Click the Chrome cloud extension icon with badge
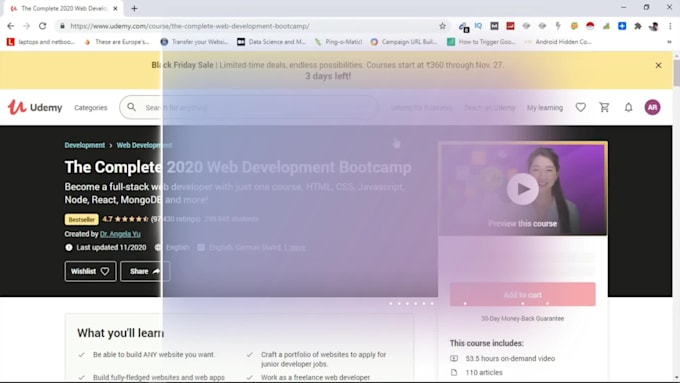This screenshot has width=680, height=383. (x=463, y=27)
